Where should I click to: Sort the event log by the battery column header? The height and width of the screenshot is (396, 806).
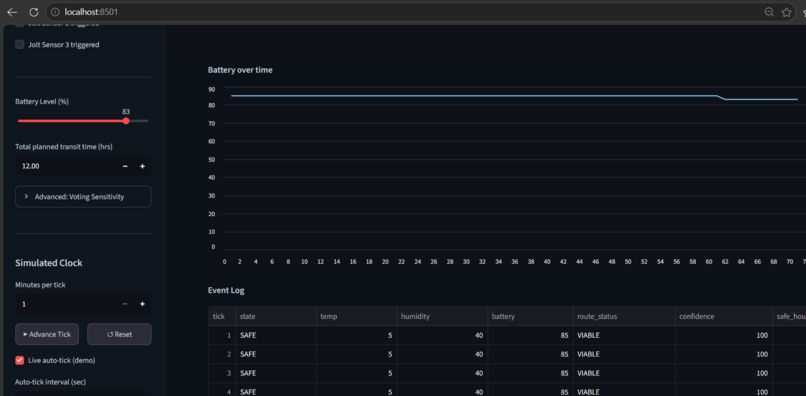[x=530, y=316]
